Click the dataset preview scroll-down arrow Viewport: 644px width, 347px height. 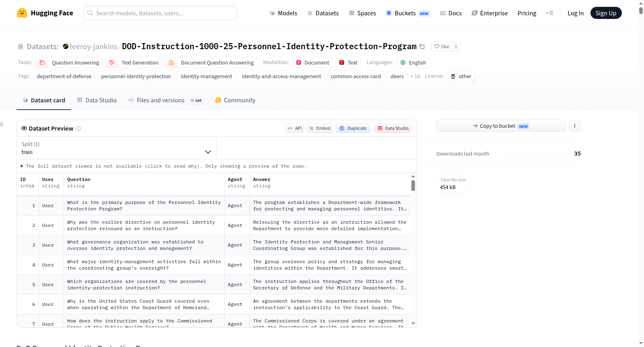413,324
